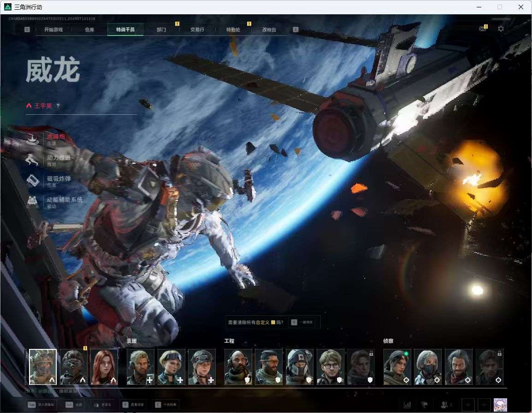Viewport: 532px width, 413px height.
Task: Click the next-tab key icon right of 改枪台
Action: tap(296, 29)
